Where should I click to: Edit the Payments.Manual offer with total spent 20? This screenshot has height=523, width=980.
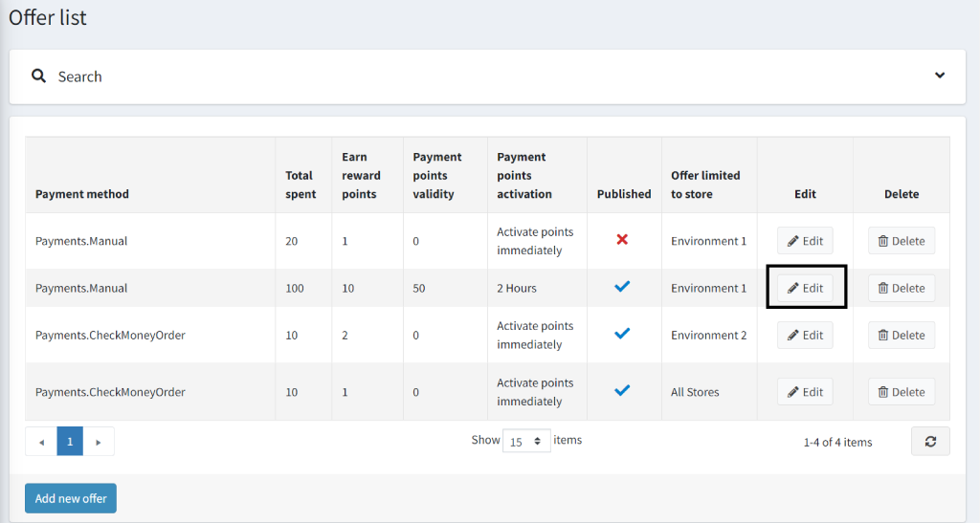[x=805, y=241]
